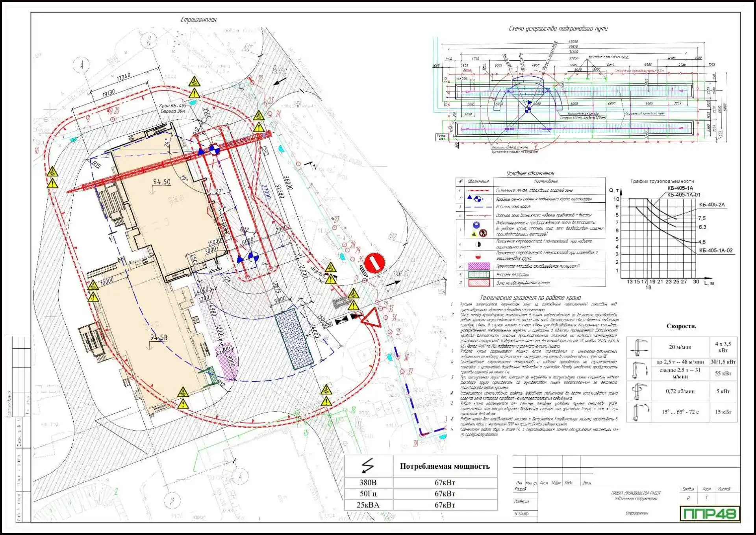756x535 pixels.
Task: Click the crane slewing rotation icon
Action: 639,391
